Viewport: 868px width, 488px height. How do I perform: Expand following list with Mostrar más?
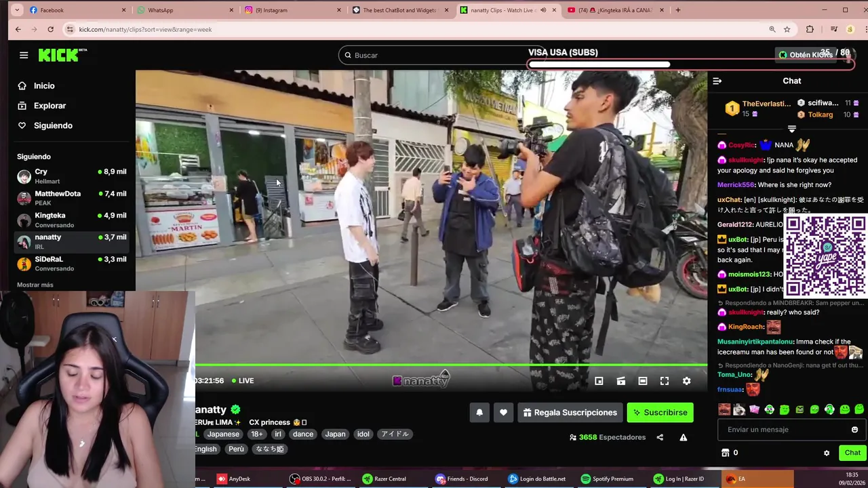click(35, 285)
